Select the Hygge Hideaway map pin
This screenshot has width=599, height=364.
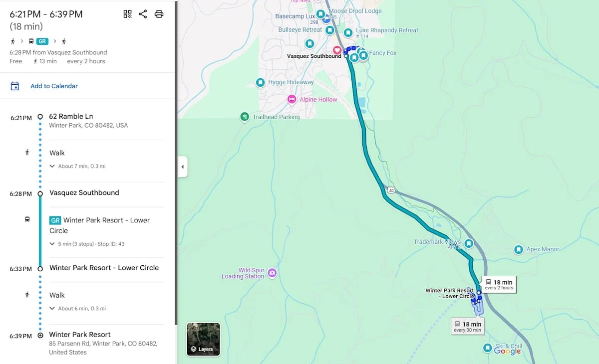(260, 82)
